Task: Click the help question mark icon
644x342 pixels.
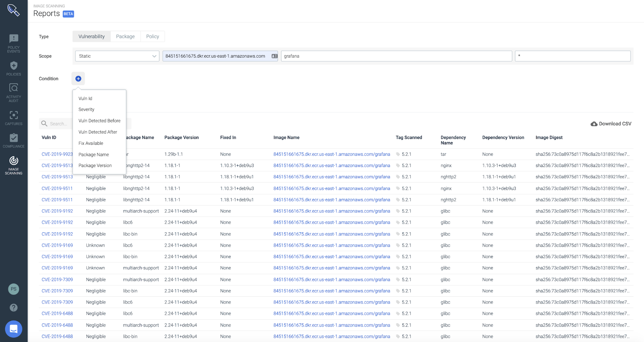Action: (x=13, y=307)
